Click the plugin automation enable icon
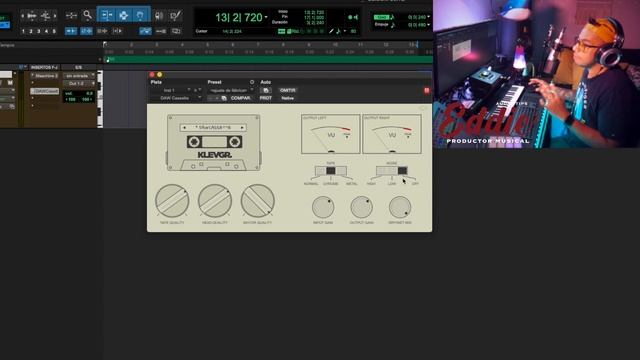Image resolution: width=640 pixels, height=360 pixels. click(x=266, y=90)
